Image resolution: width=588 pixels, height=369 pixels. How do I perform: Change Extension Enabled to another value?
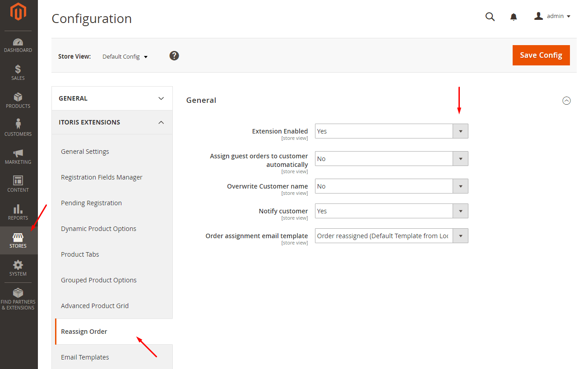pos(460,131)
